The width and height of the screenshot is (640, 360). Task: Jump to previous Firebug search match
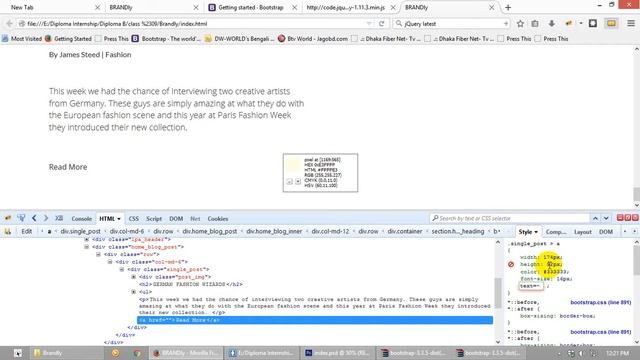coord(596,218)
